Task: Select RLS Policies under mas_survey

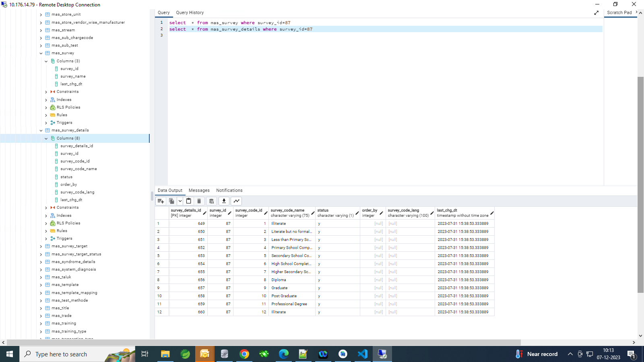Action: [x=68, y=107]
